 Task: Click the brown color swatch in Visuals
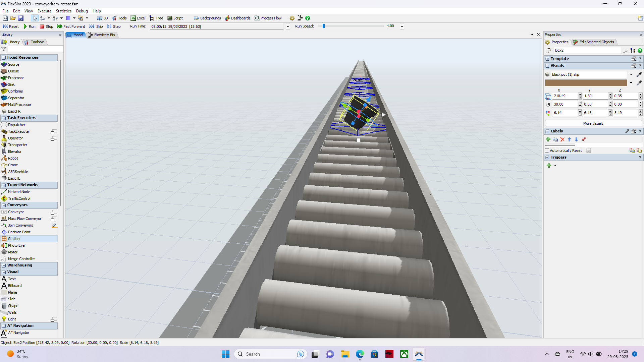click(586, 83)
